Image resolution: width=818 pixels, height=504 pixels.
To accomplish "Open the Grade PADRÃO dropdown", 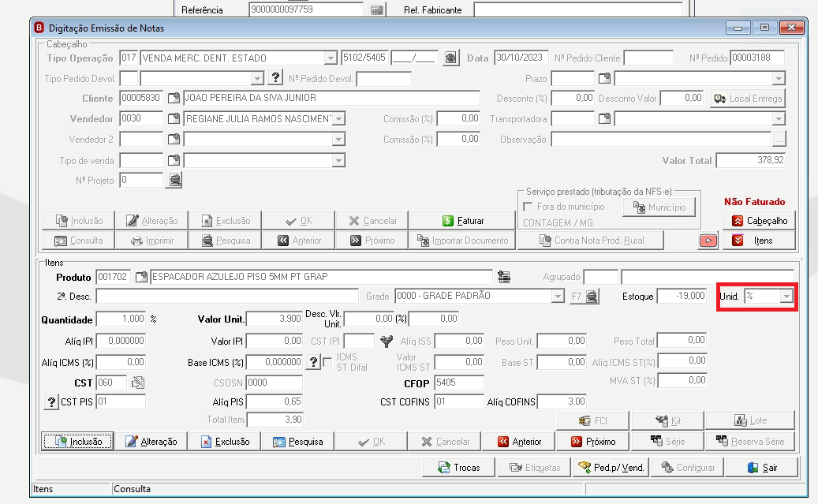I will 558,297.
